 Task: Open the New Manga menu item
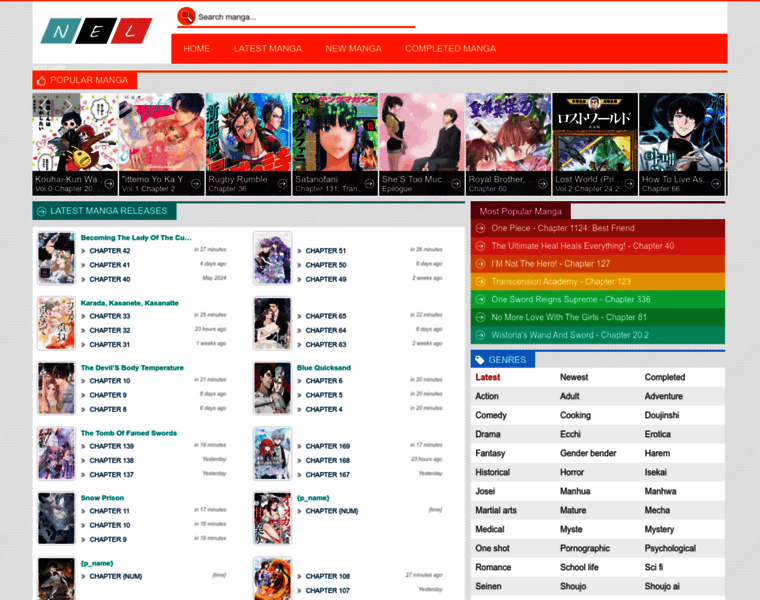pyautogui.click(x=353, y=48)
